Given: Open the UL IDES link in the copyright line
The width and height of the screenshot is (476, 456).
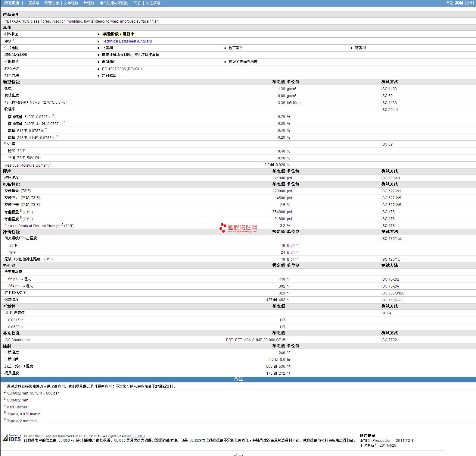Looking at the screenshot, I should 139,436.
